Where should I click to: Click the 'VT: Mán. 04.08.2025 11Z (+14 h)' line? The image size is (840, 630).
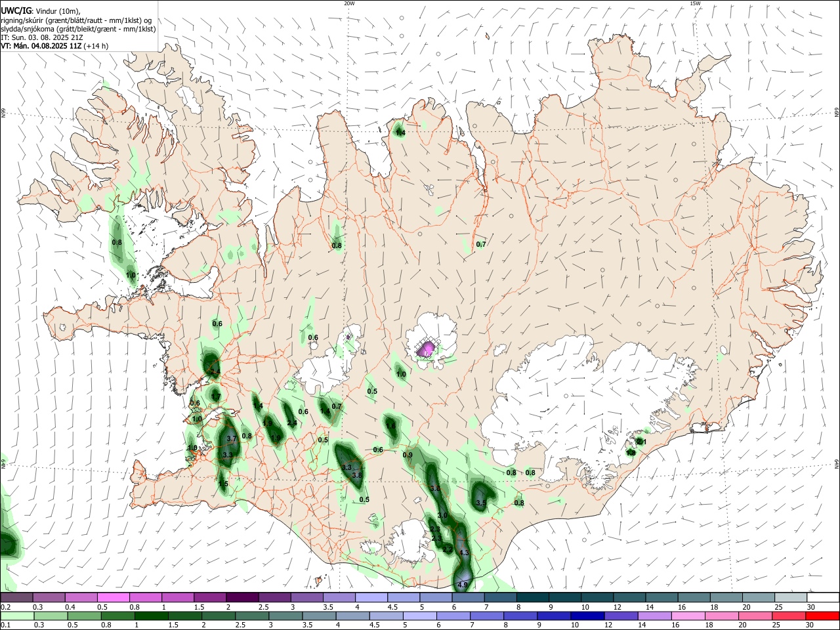click(54, 46)
